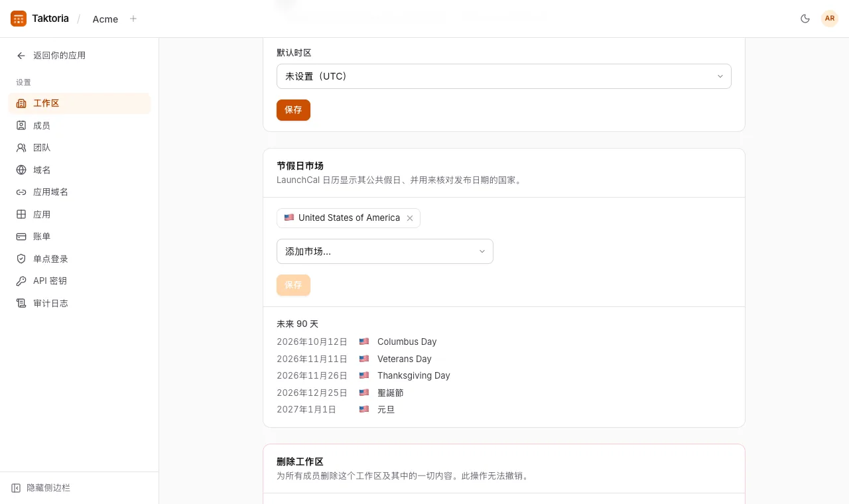Click the 聖誕節 holiday entry
This screenshot has width=849, height=504.
[391, 393]
